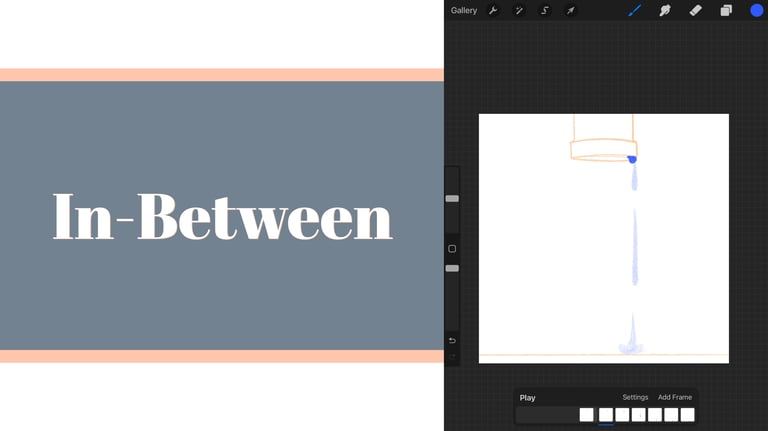The width and height of the screenshot is (768, 431).
Task: Open the Adjustments magic wand menu
Action: (519, 10)
